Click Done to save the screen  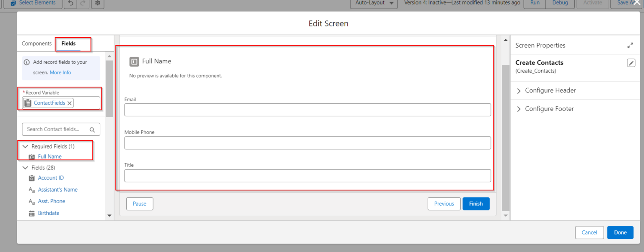620,232
